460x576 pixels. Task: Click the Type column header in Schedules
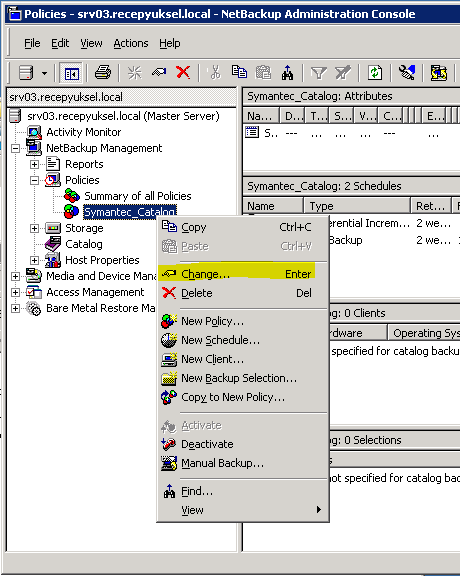357,206
